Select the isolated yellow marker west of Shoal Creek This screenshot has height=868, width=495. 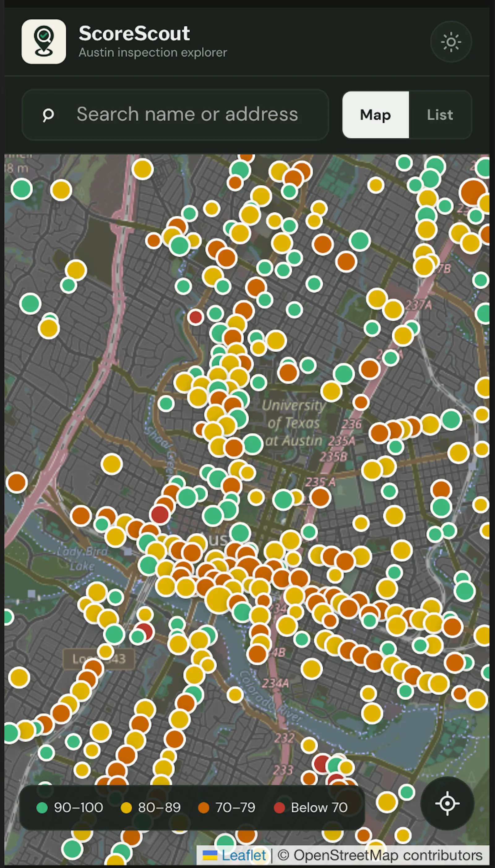[112, 464]
